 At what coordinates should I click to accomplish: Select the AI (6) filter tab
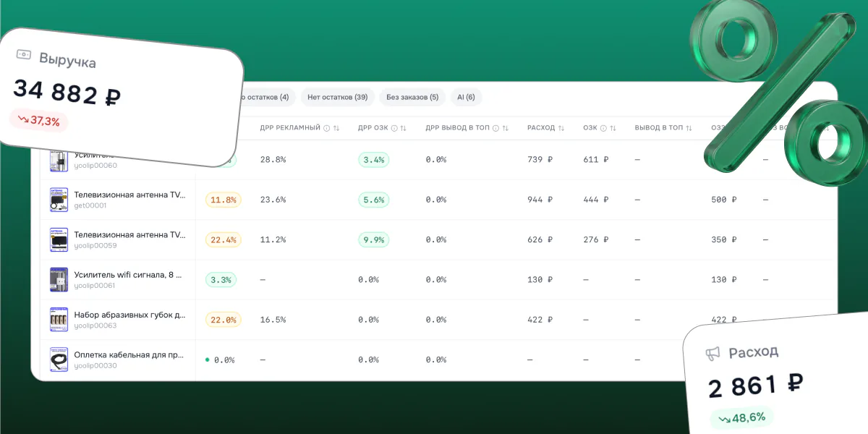(x=466, y=97)
